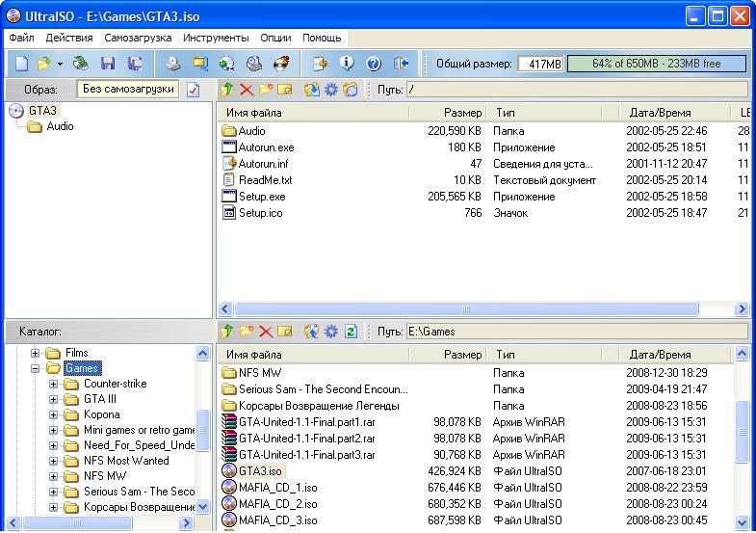Create a new folder in the catalog pane
The height and width of the screenshot is (533, 756).
247,332
